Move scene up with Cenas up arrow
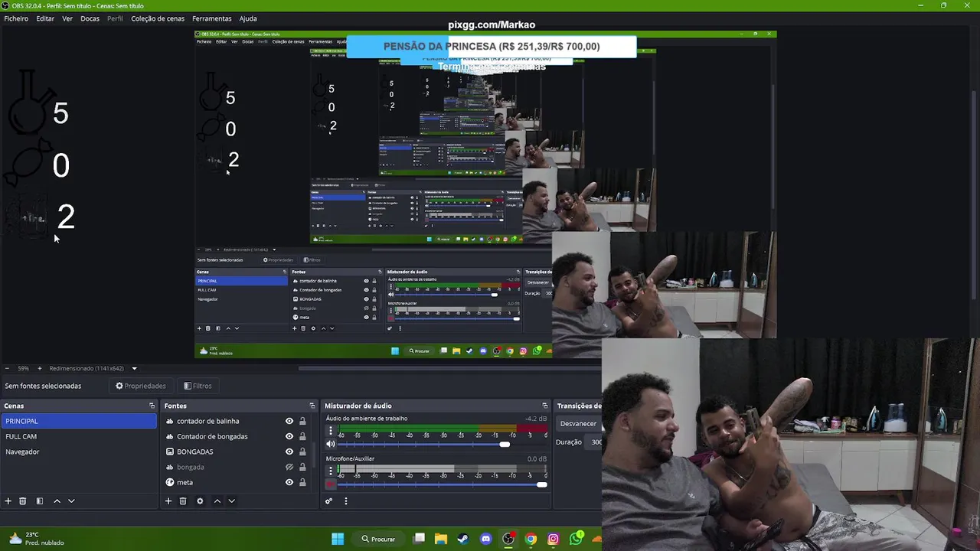The width and height of the screenshot is (980, 551). tap(57, 501)
